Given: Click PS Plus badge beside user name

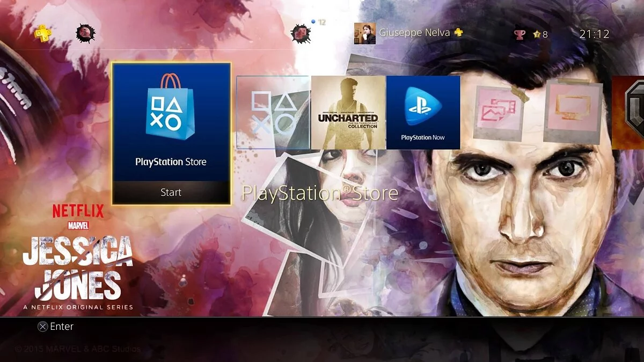Looking at the screenshot, I should tap(458, 33).
